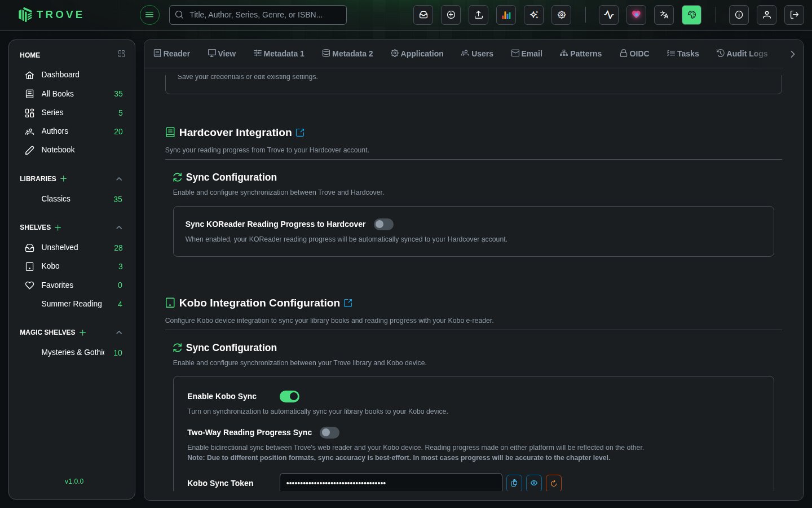
Task: Copy the Kobo Sync Token
Action: pyautogui.click(x=514, y=483)
